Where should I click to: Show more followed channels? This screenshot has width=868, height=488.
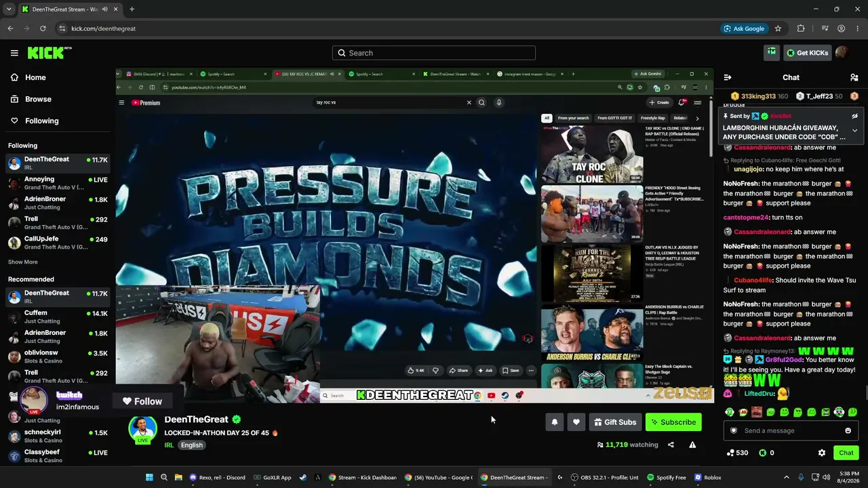(23, 262)
